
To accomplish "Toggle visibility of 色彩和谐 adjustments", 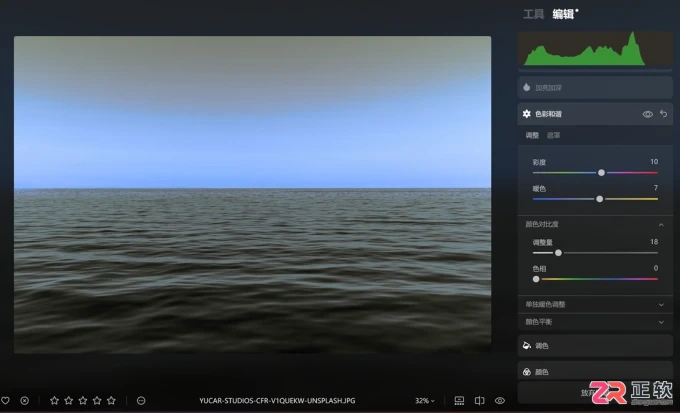I will (647, 114).
